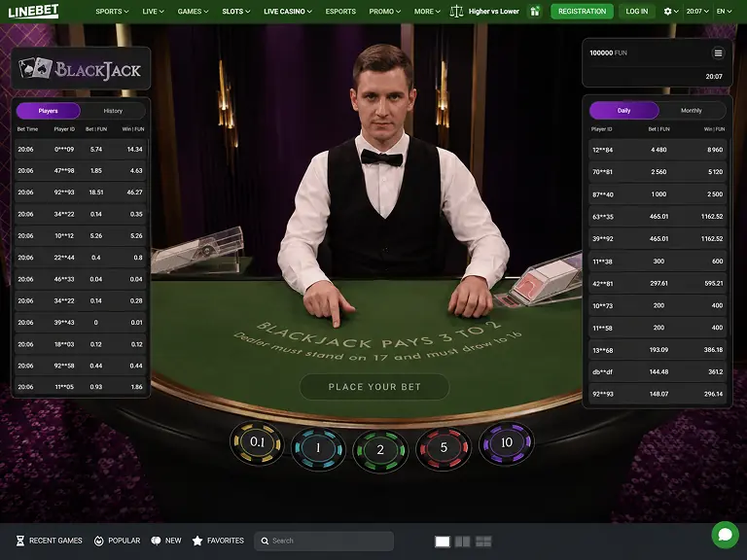This screenshot has height=560, width=747.
Task: Click player row 0***09
Action: (x=80, y=149)
